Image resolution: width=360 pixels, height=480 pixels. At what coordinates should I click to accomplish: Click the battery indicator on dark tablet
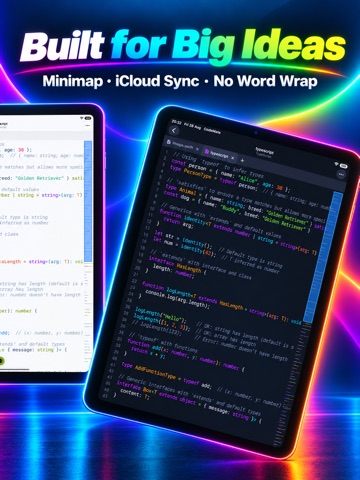343,166
